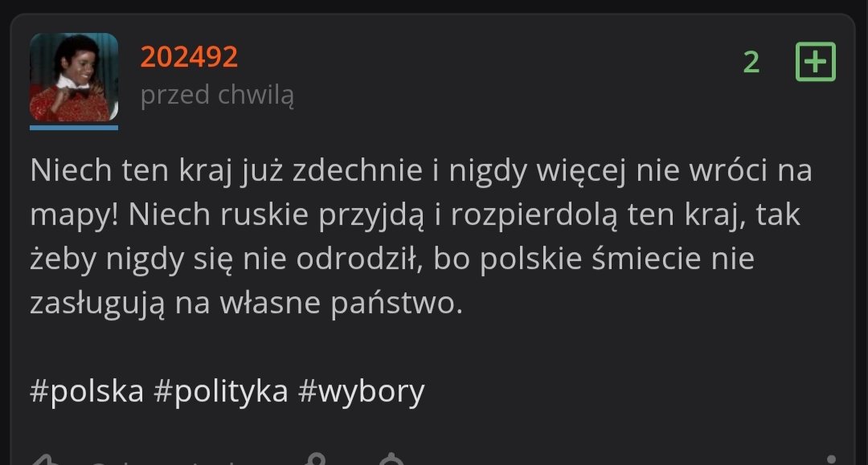Click the blue status bar under avatar
This screenshot has height=465, width=868.
tap(74, 128)
